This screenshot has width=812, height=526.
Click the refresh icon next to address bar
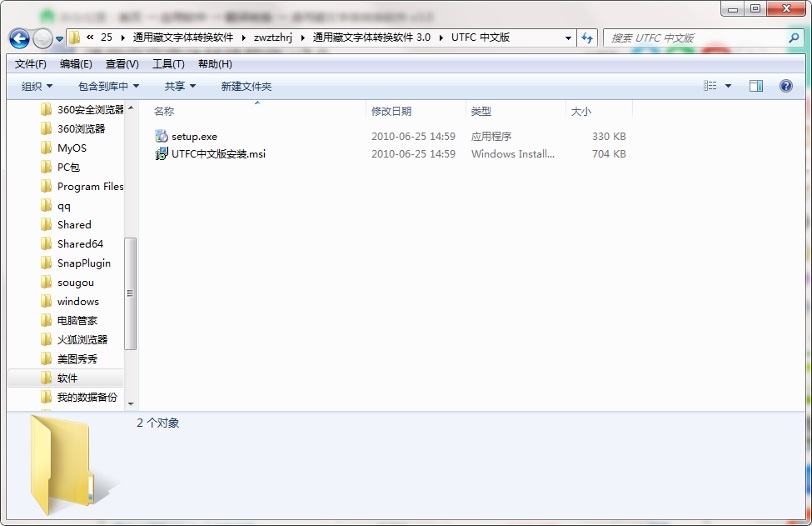(587, 38)
